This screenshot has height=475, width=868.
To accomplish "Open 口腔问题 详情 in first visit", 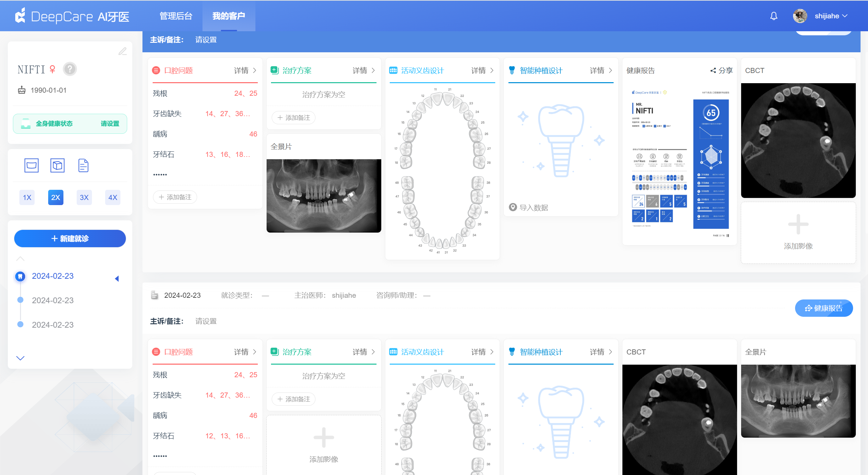I will 245,70.
